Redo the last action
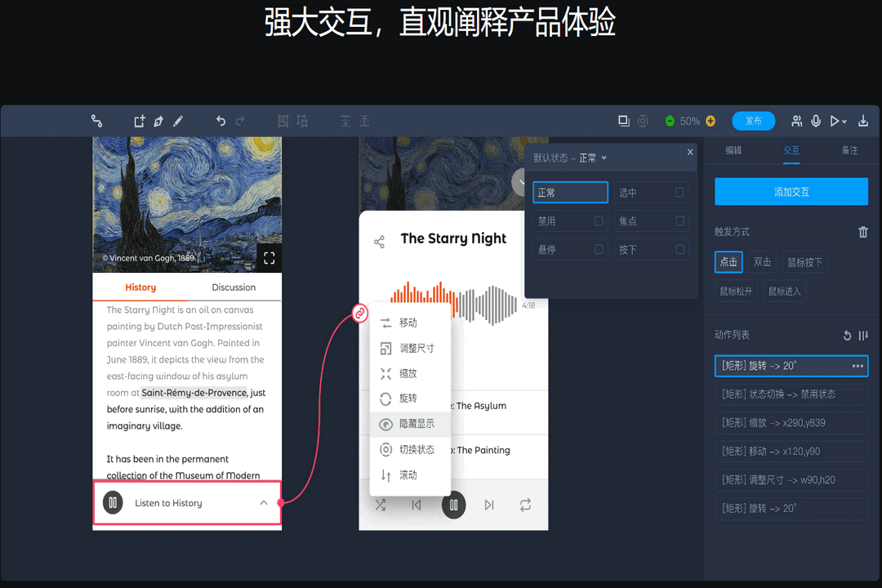Image resolution: width=882 pixels, height=588 pixels. click(x=238, y=120)
